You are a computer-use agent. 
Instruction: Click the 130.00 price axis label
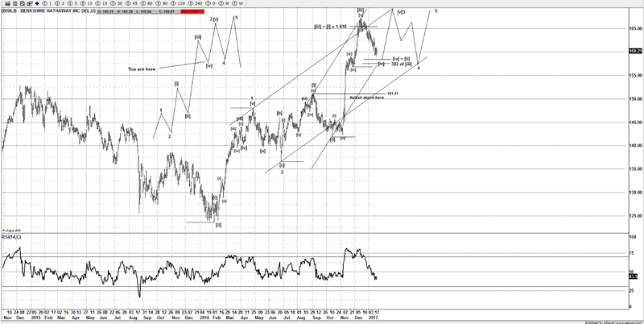click(635, 193)
